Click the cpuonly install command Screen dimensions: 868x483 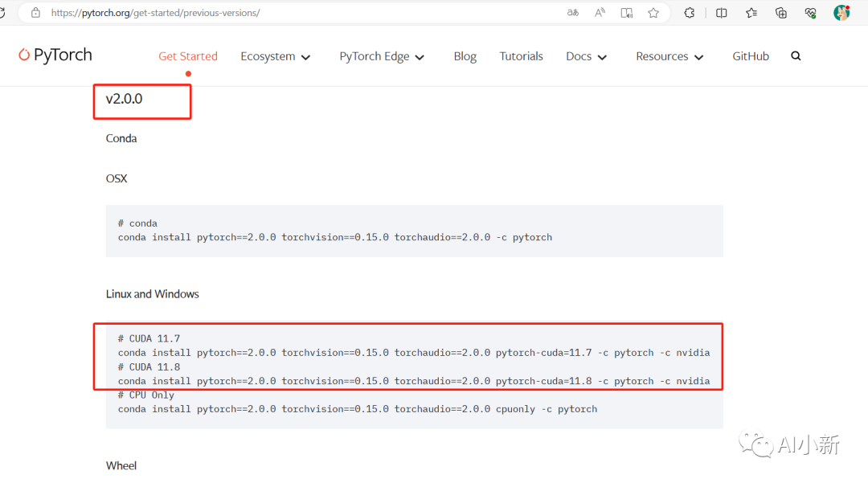point(358,409)
